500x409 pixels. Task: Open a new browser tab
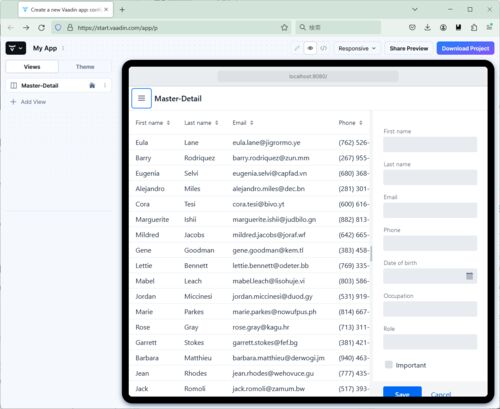(122, 10)
